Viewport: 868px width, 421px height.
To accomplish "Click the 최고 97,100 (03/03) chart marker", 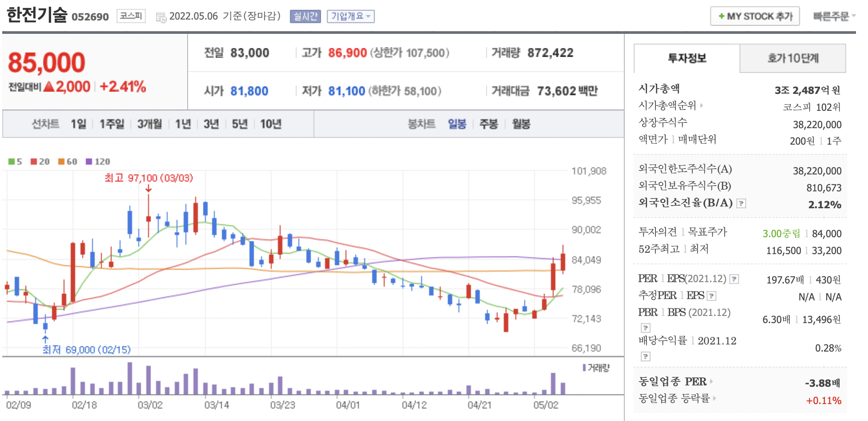I will [x=149, y=178].
